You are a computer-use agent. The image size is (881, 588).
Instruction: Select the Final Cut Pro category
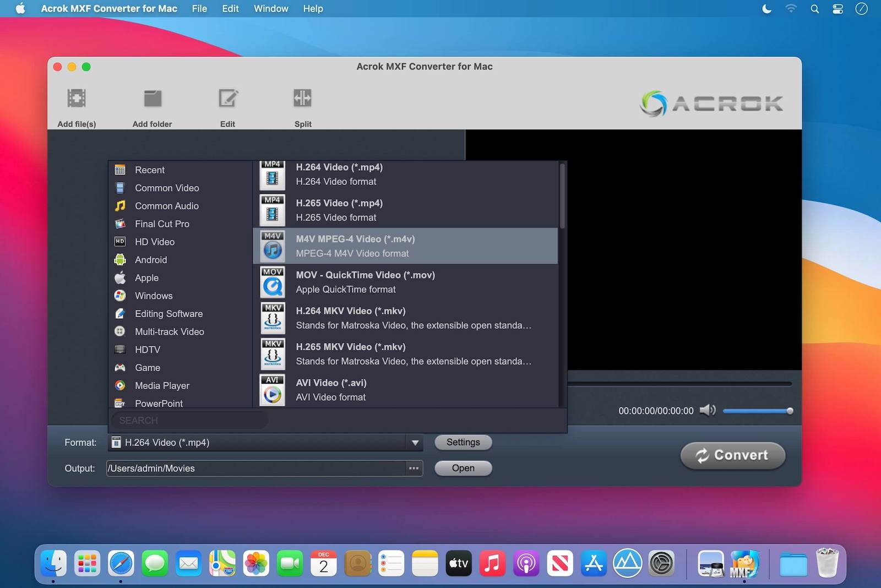tap(162, 224)
